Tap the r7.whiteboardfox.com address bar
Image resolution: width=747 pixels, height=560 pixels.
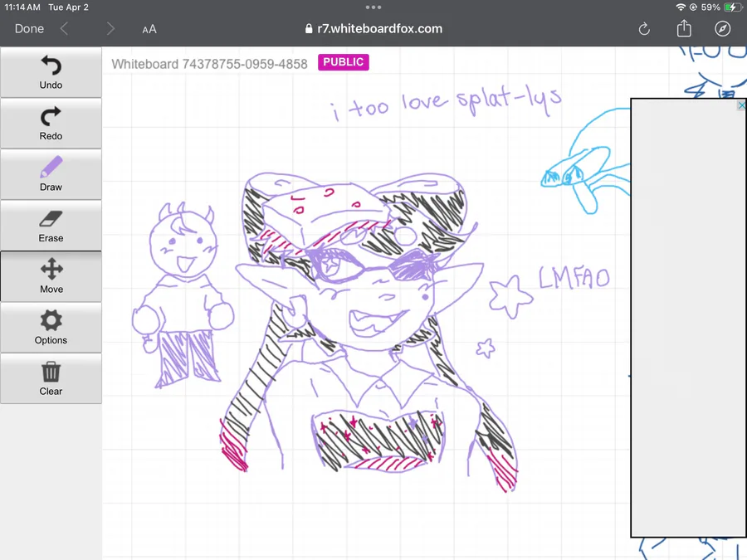pyautogui.click(x=373, y=28)
